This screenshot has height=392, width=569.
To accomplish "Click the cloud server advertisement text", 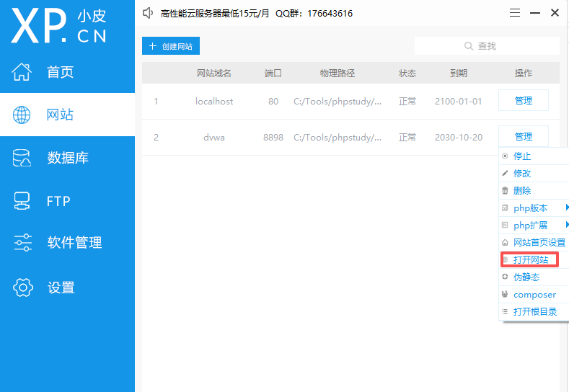I will point(256,14).
